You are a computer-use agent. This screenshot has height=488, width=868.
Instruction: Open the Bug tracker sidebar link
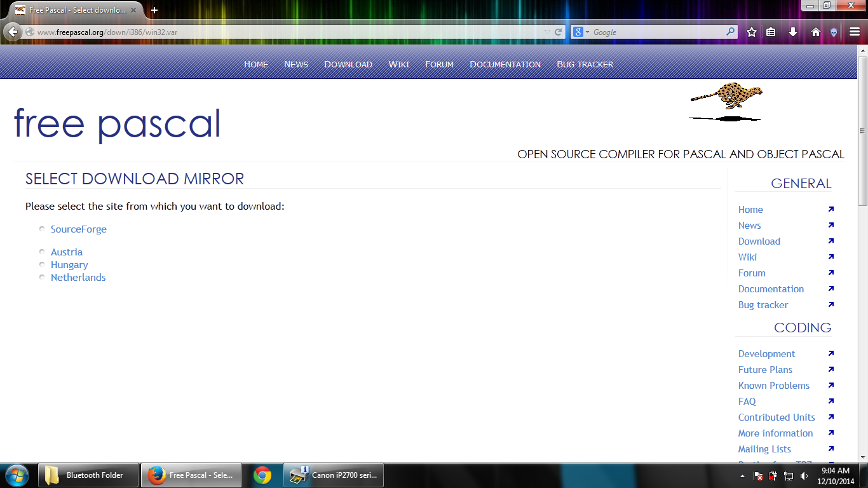763,304
